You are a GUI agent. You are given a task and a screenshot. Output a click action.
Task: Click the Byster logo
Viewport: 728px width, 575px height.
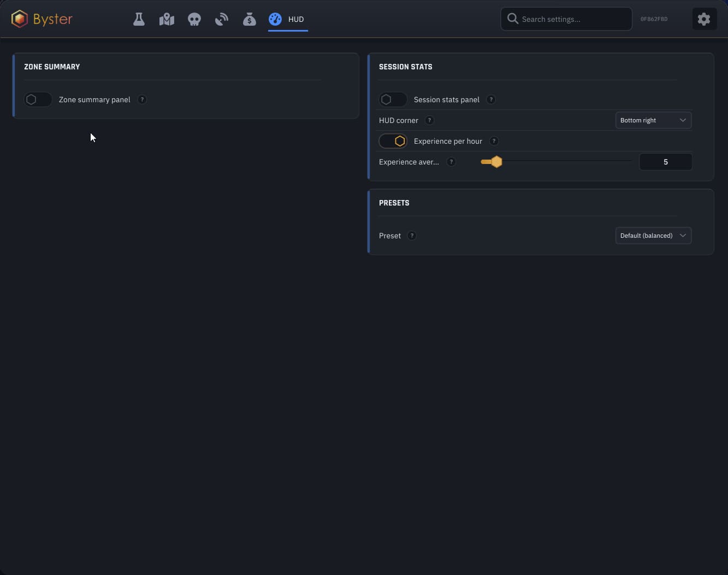click(42, 19)
